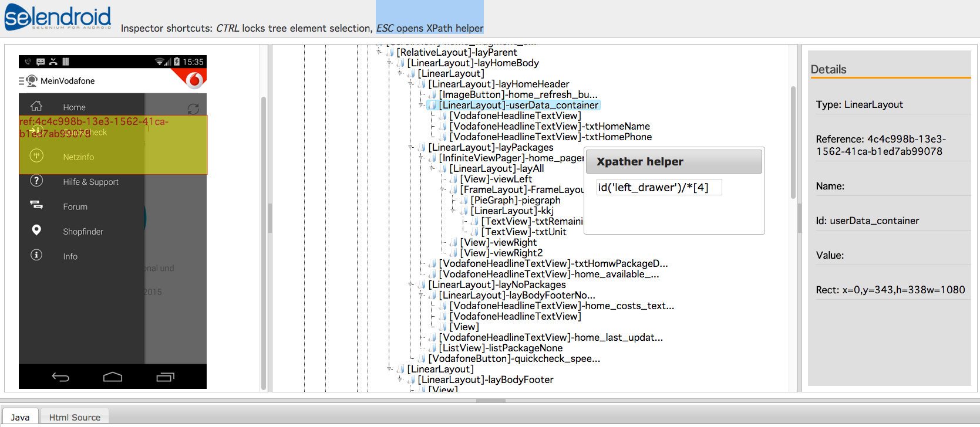This screenshot has width=980, height=427.
Task: Tap Hilfe & Support menu entry
Action: [91, 182]
